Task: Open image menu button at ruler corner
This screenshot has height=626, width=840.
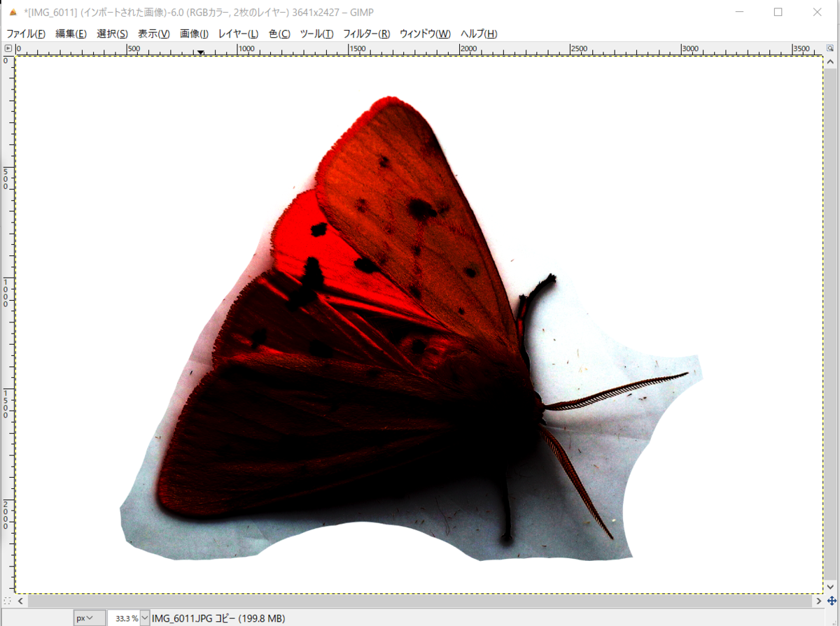Action: point(8,48)
